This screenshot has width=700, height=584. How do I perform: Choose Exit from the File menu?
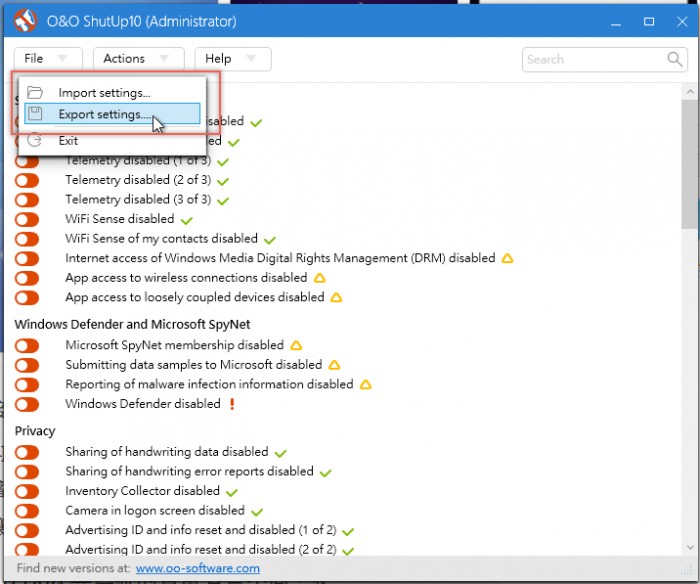tap(112, 140)
